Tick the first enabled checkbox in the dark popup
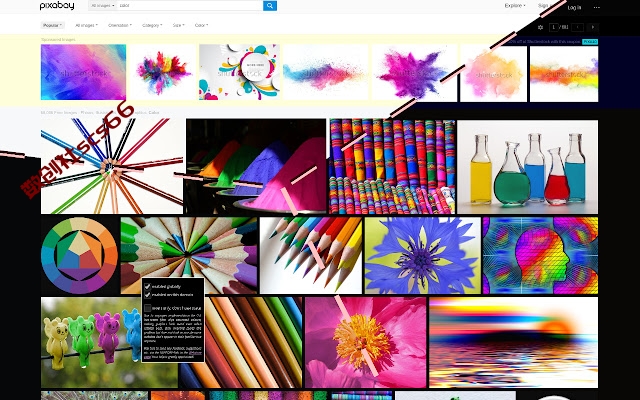The height and width of the screenshot is (400, 640). 147,287
